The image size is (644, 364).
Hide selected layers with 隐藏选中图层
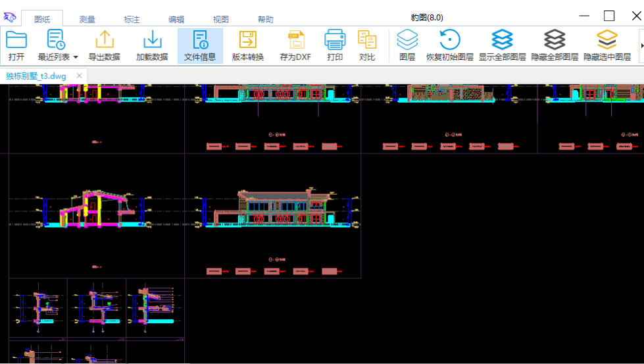(607, 41)
